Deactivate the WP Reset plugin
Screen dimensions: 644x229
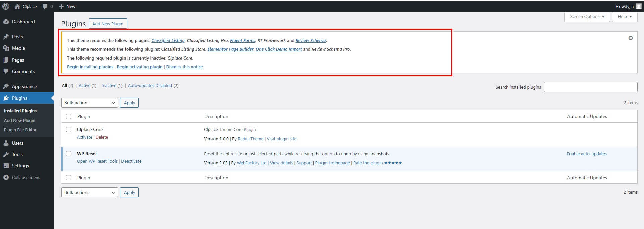[131, 161]
